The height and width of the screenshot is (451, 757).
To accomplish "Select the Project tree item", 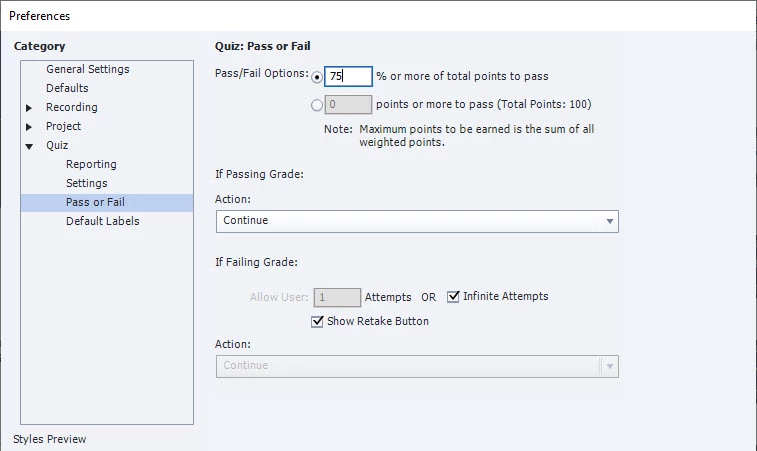I will coord(63,126).
